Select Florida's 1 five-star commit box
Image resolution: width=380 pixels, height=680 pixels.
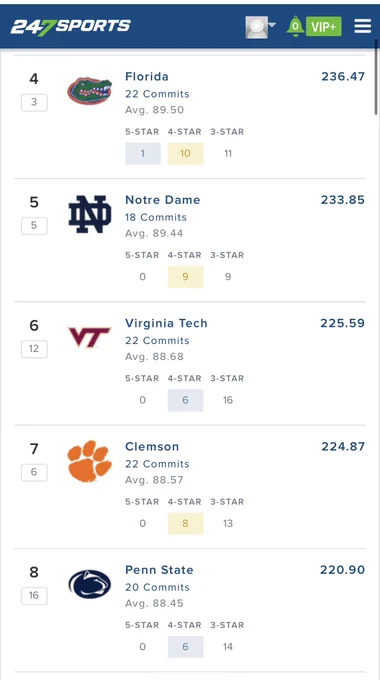coord(143,154)
